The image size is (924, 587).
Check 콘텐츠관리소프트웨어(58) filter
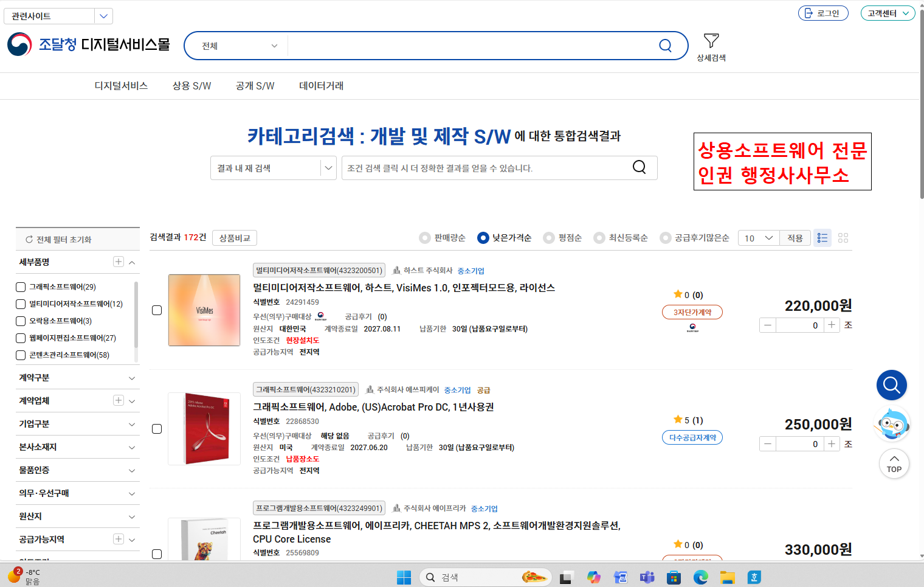[21, 355]
